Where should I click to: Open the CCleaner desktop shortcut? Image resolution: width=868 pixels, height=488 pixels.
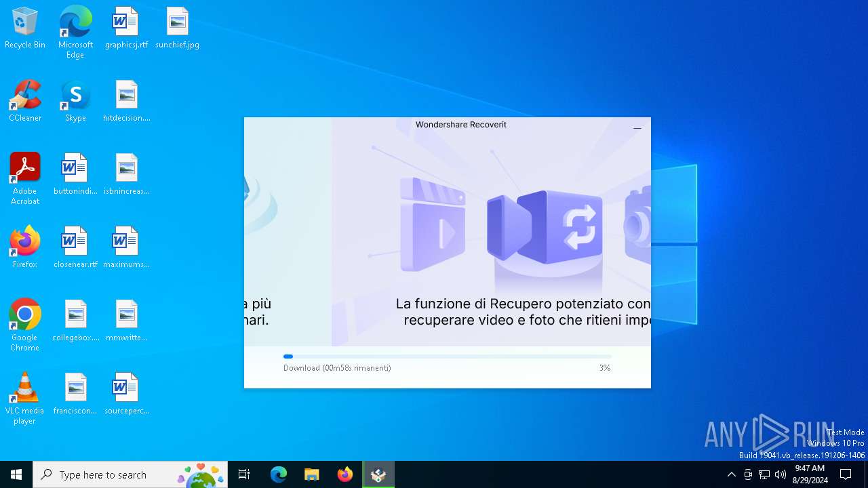click(x=25, y=102)
